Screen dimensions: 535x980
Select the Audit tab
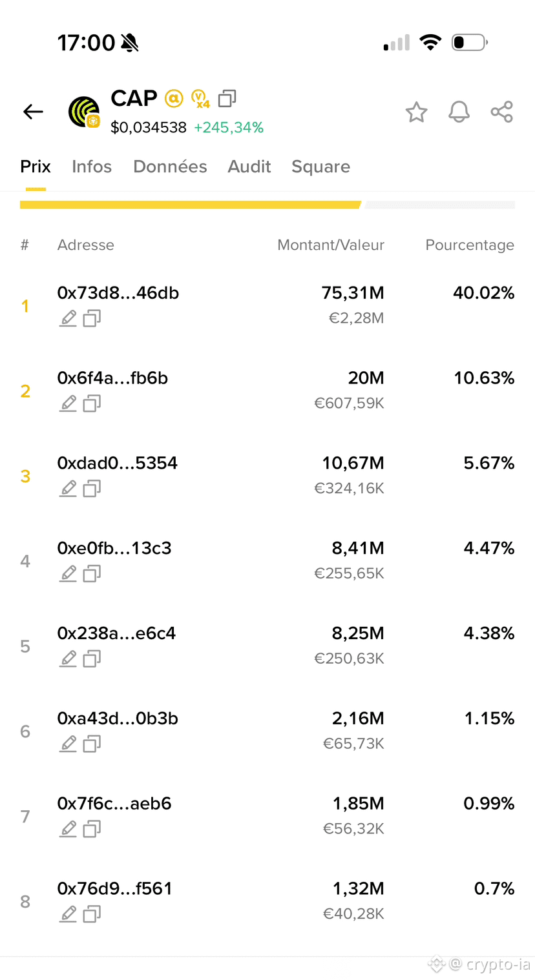coord(249,167)
